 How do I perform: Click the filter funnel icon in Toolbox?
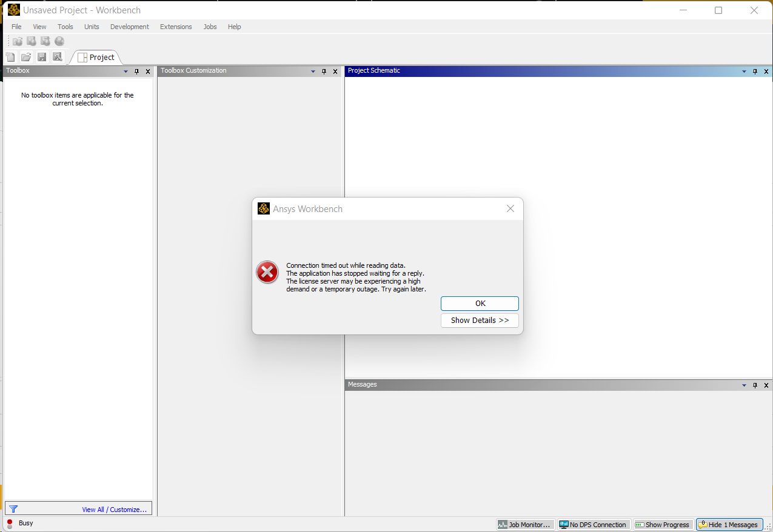(x=13, y=509)
